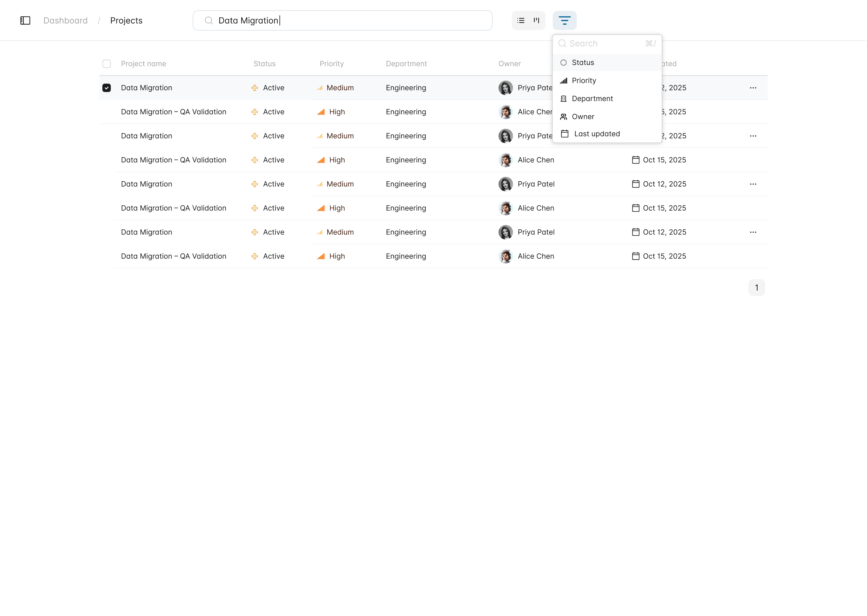Sort by Project name column header

[144, 64]
